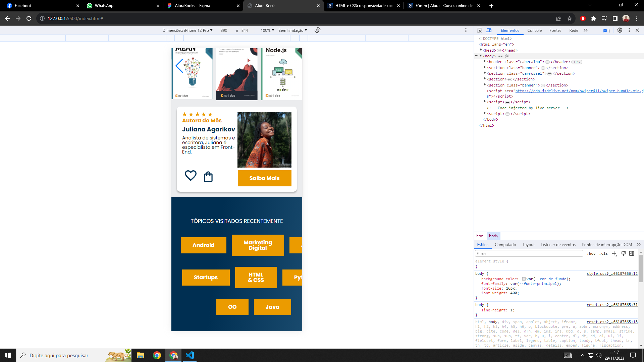Open the Listener de eventos tab
The image size is (644, 362).
[558, 245]
